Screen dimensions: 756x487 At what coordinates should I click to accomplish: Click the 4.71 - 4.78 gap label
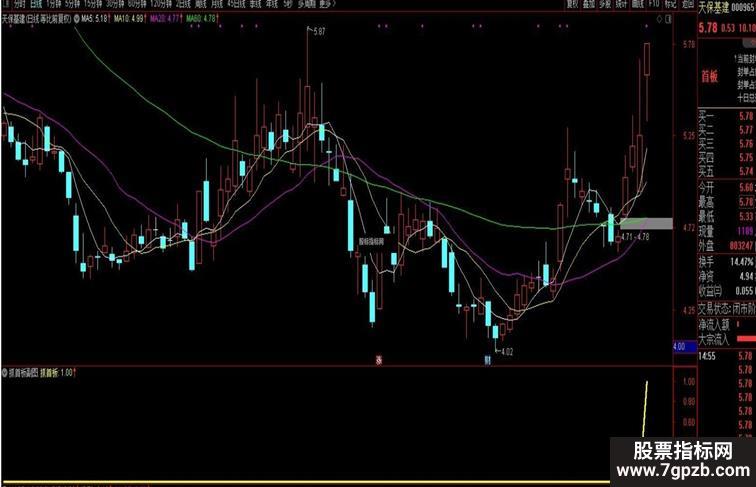tap(635, 237)
